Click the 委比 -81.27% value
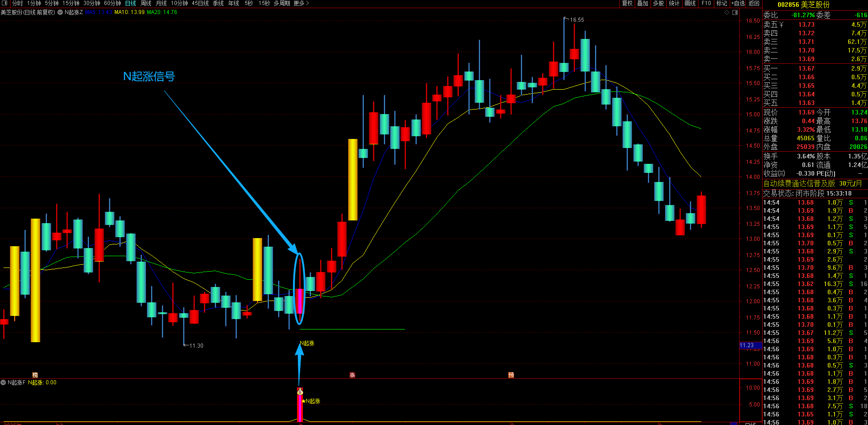The height and width of the screenshot is (425, 868). [x=803, y=15]
